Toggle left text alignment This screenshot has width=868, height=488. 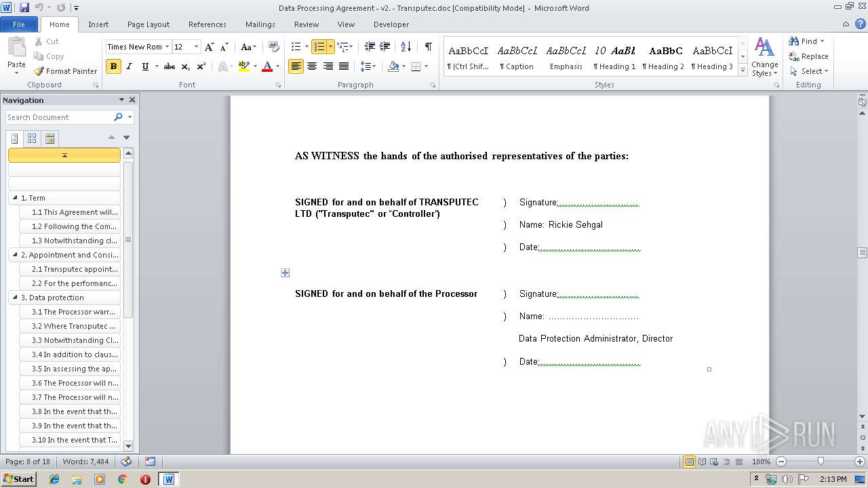(296, 66)
